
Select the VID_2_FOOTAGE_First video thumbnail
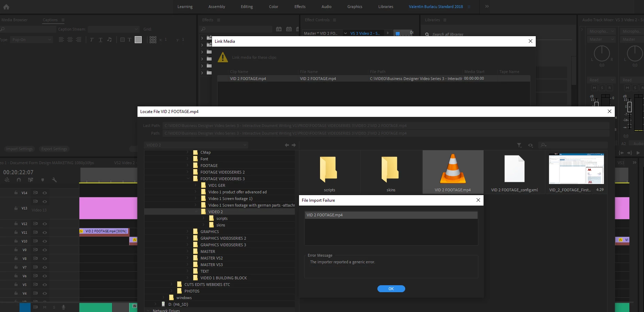pyautogui.click(x=576, y=169)
